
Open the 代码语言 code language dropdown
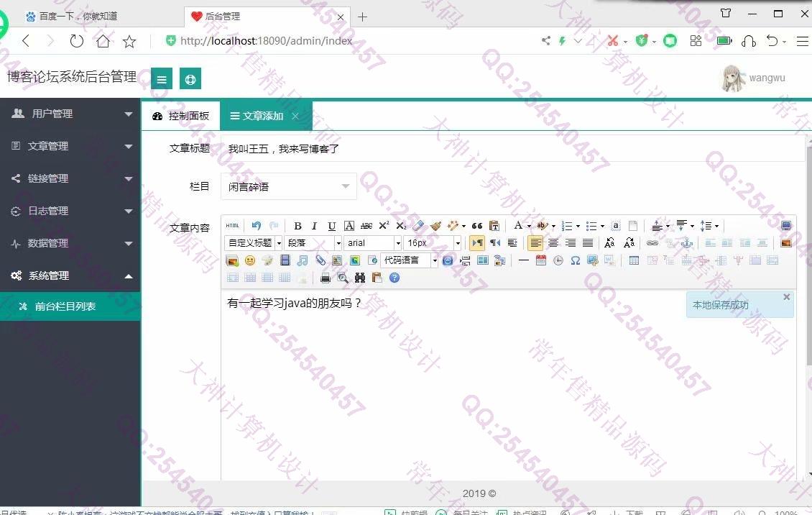coord(410,260)
